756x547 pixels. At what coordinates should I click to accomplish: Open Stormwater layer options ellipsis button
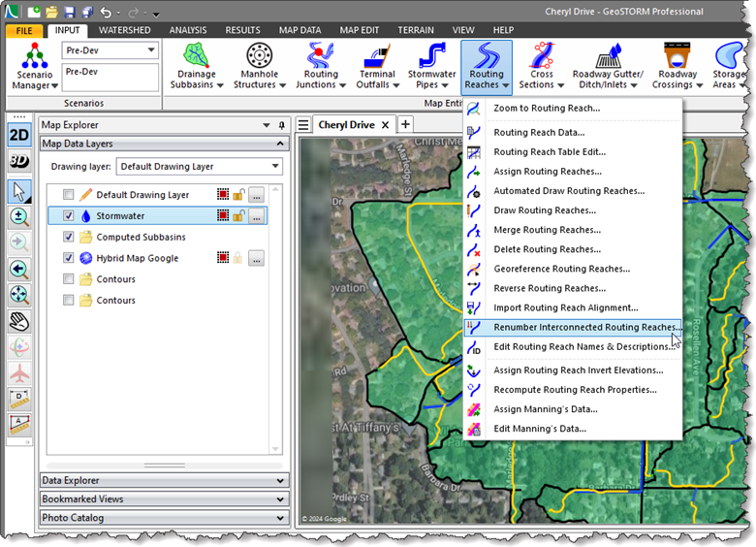(257, 216)
